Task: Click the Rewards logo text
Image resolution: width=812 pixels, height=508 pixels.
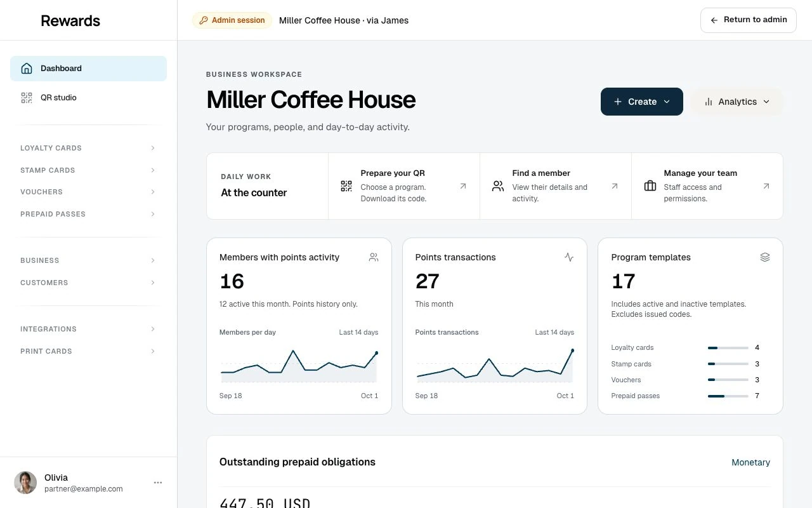Action: (x=70, y=20)
